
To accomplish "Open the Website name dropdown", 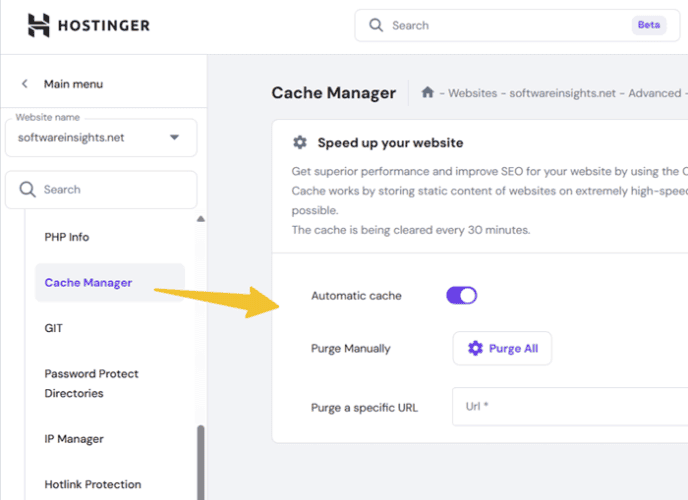I will pos(101,138).
